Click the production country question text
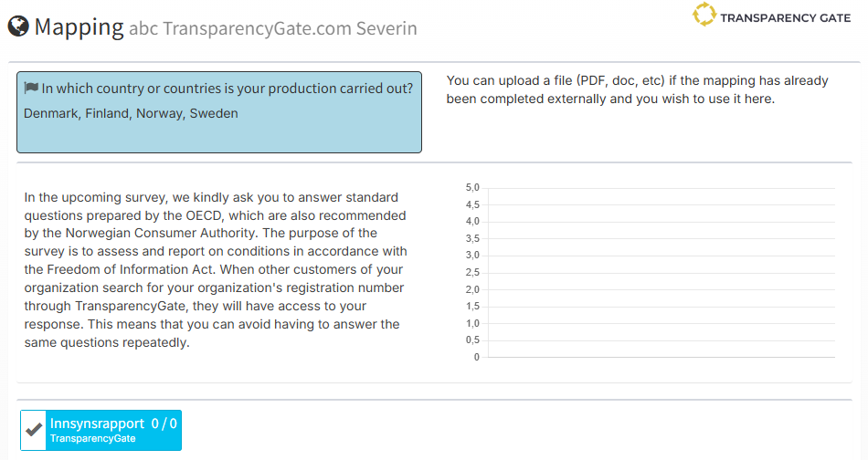 pyautogui.click(x=228, y=89)
